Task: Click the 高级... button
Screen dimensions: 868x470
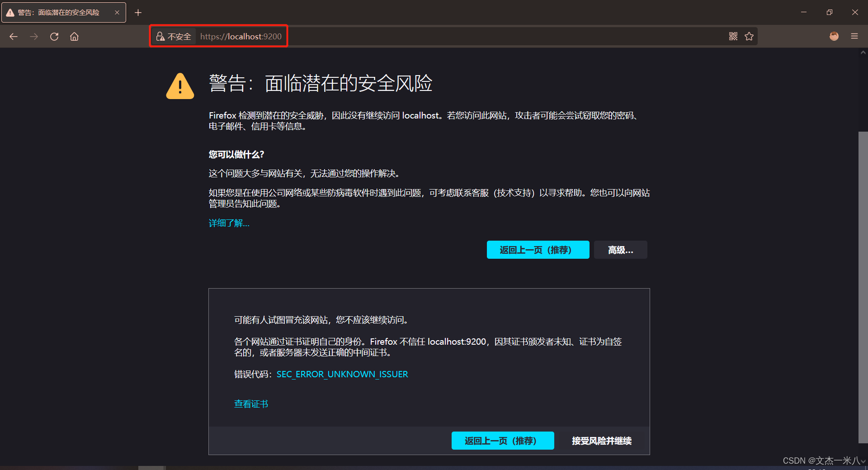Action: tap(621, 250)
